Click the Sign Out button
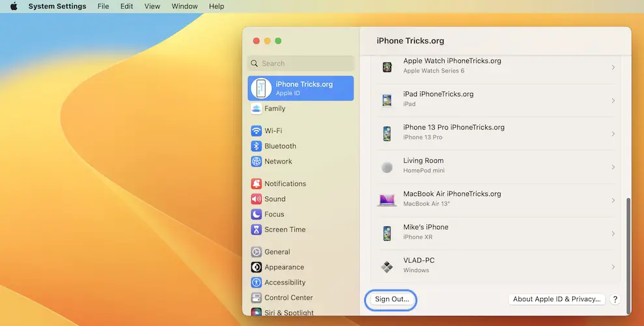 point(391,299)
